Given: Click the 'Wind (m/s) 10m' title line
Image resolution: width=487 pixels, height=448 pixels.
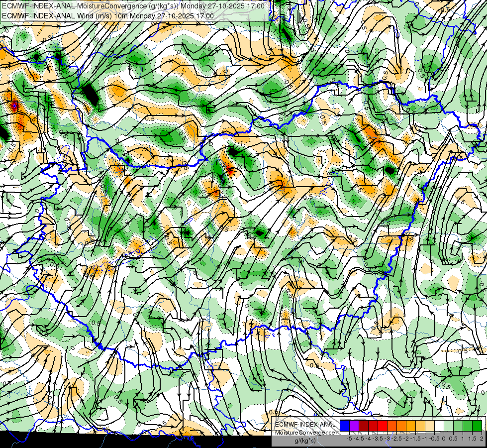Looking at the screenshot, I should coord(108,15).
